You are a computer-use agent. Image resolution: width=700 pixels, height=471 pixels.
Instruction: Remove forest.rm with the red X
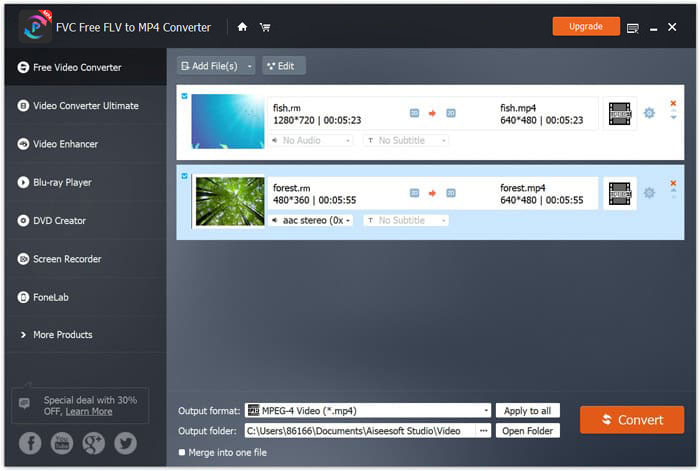(673, 183)
